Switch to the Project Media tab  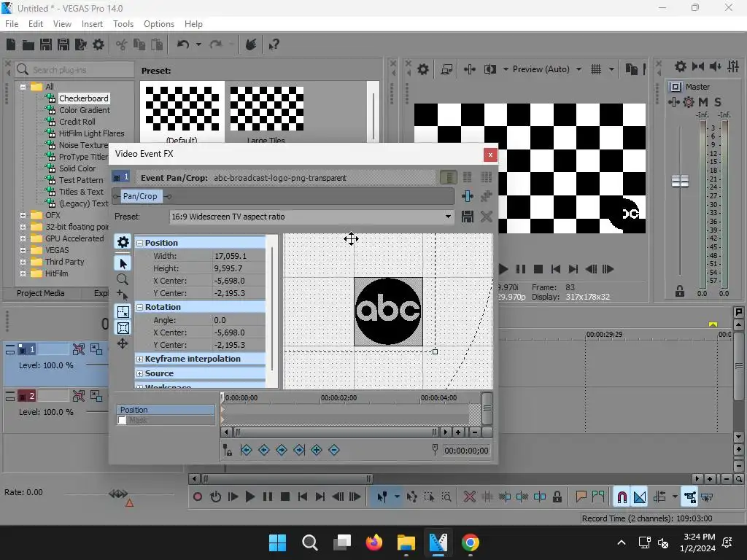click(41, 293)
